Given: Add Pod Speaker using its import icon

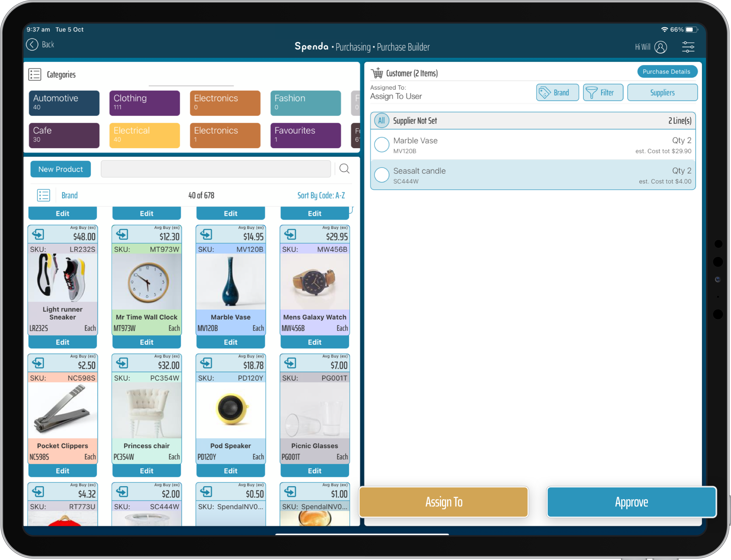Looking at the screenshot, I should (x=206, y=363).
